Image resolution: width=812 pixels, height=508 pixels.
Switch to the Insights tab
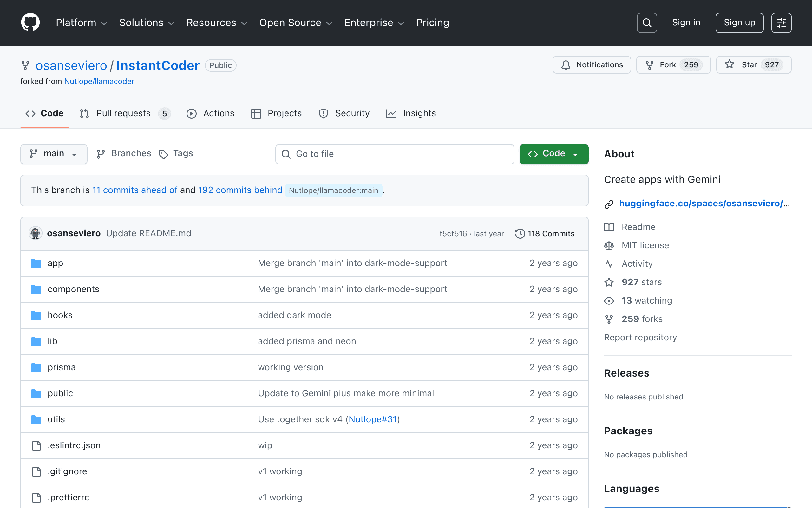(411, 113)
